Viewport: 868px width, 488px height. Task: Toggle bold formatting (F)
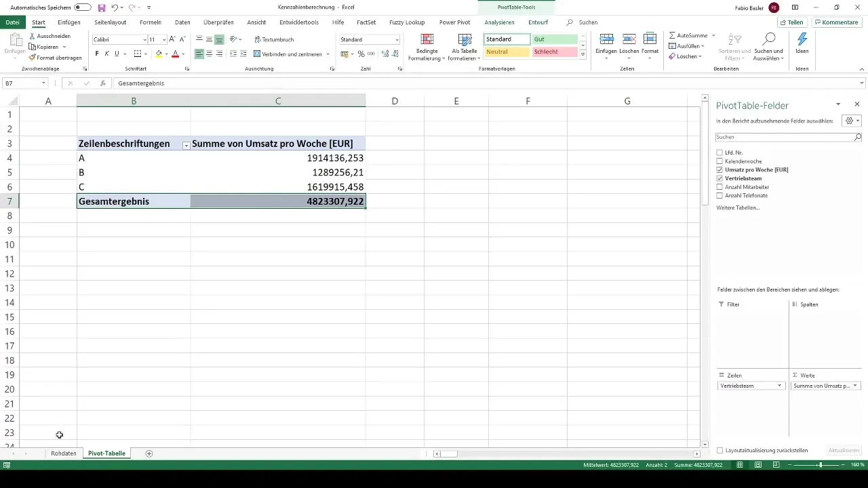point(97,54)
